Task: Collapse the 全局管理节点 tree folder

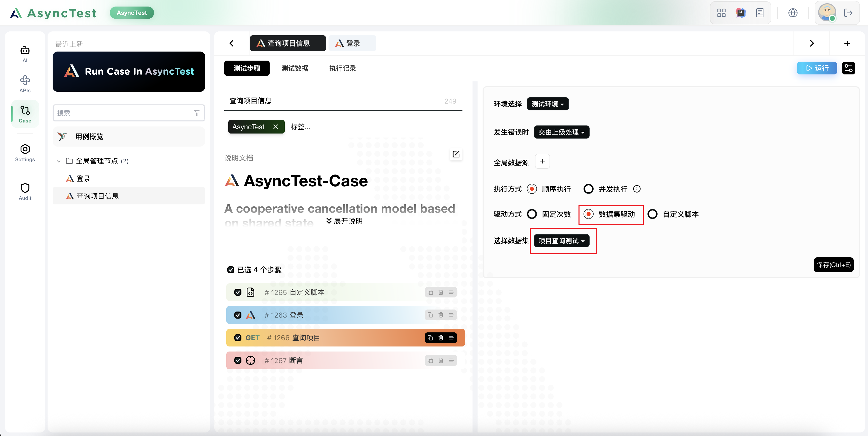Action: point(59,161)
